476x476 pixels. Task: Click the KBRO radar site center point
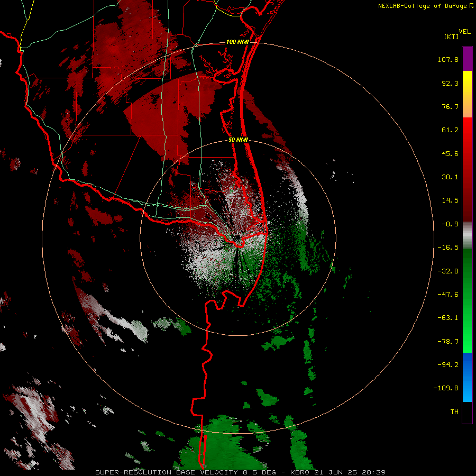coord(237,238)
